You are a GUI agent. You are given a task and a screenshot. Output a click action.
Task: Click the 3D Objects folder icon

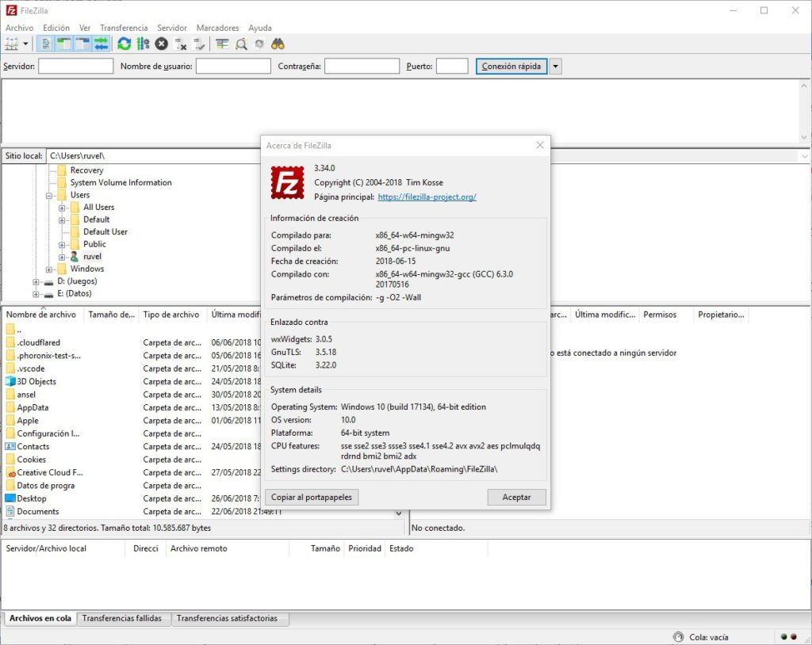pos(10,381)
